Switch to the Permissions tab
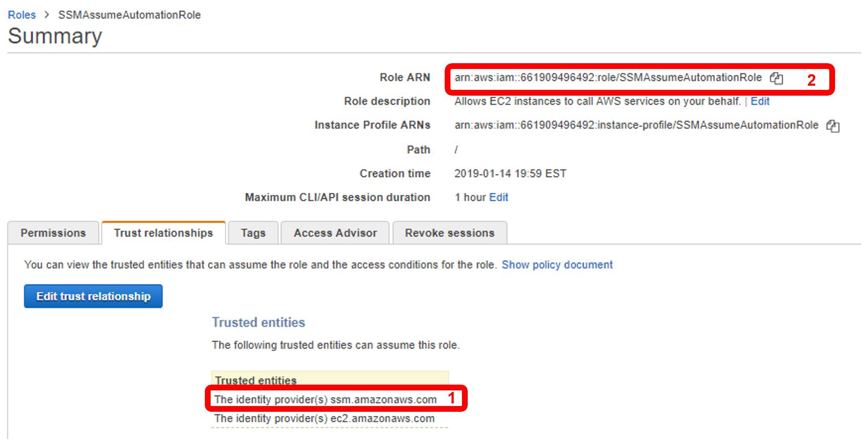 [53, 233]
